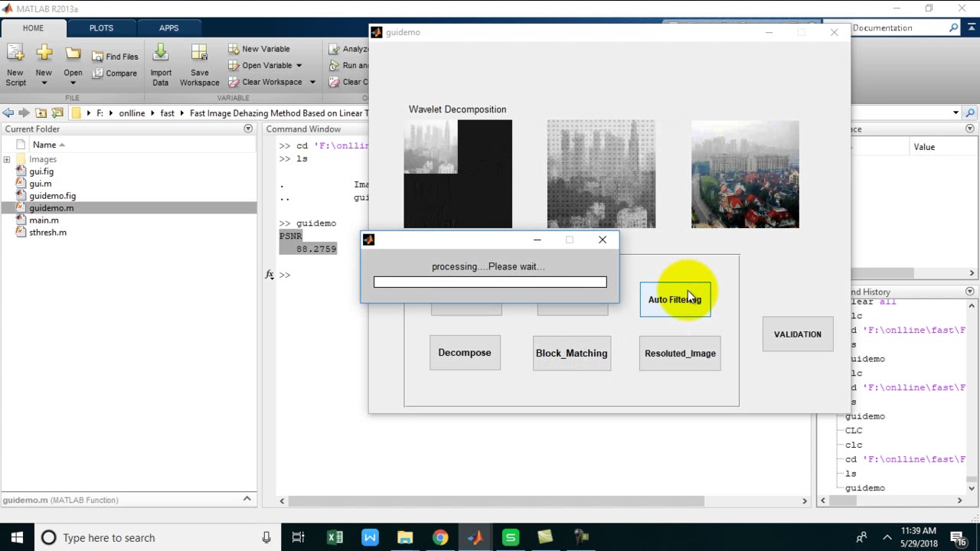The height and width of the screenshot is (551, 980).
Task: Click the MATLAB taskbar icon
Action: point(475,537)
